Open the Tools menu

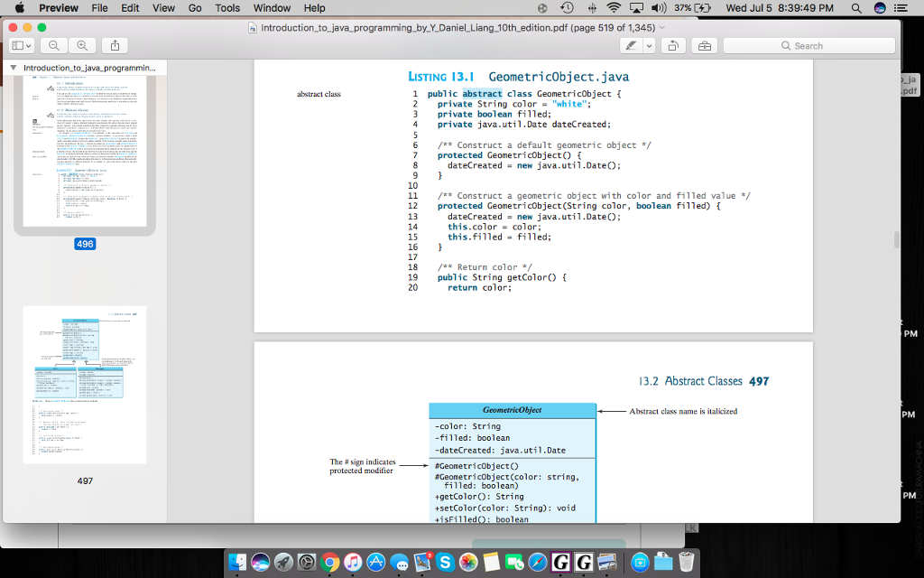(226, 8)
